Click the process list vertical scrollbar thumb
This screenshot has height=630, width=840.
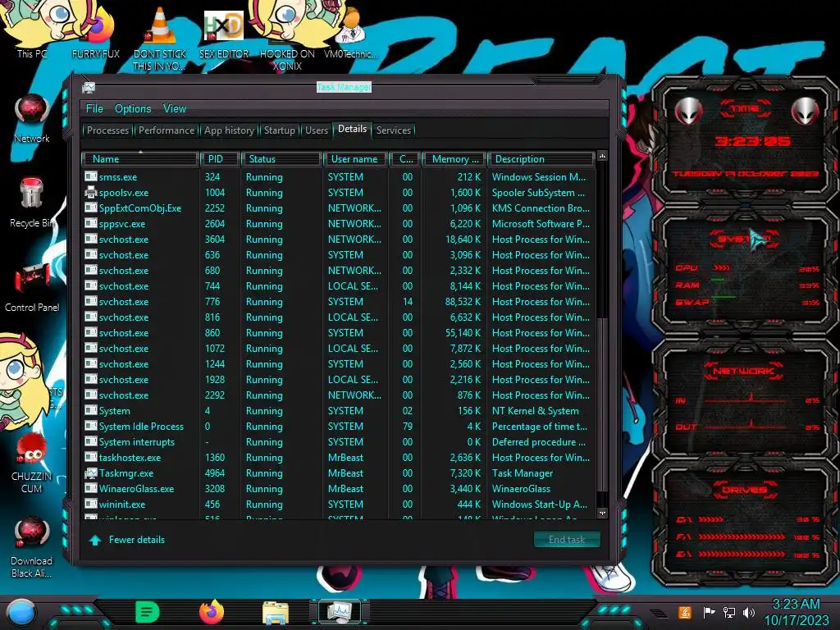(x=602, y=404)
